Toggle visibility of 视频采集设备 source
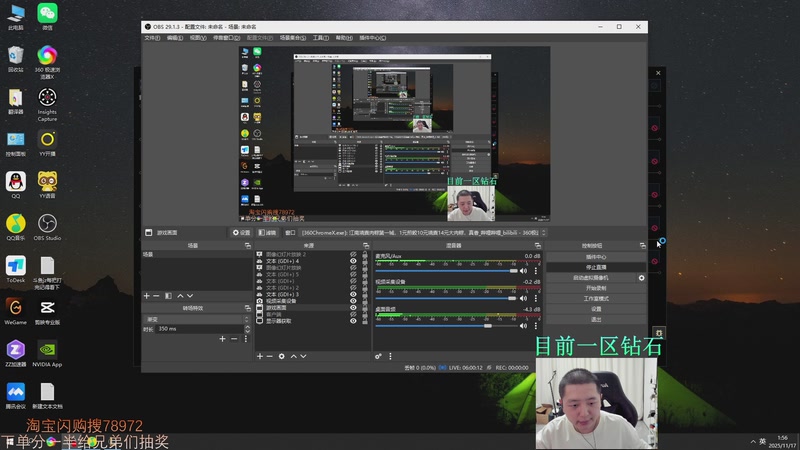The width and height of the screenshot is (800, 450). 353,301
